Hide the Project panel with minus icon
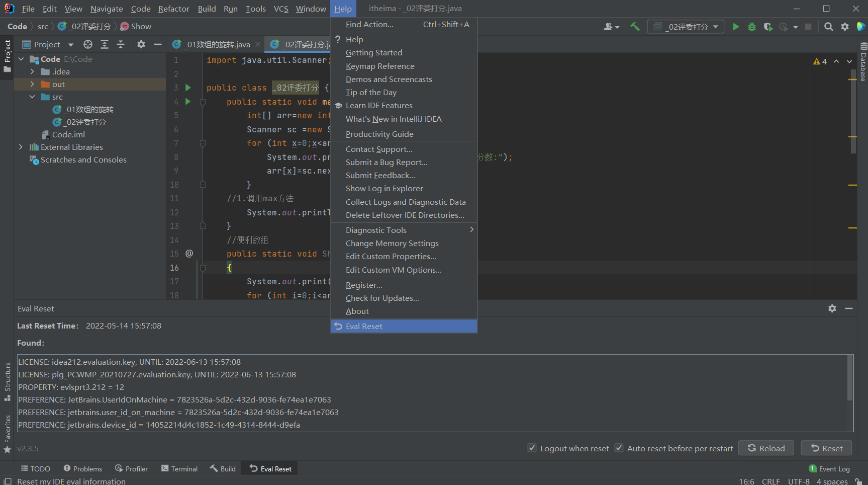Screen dimensions: 868x485 coord(157,44)
